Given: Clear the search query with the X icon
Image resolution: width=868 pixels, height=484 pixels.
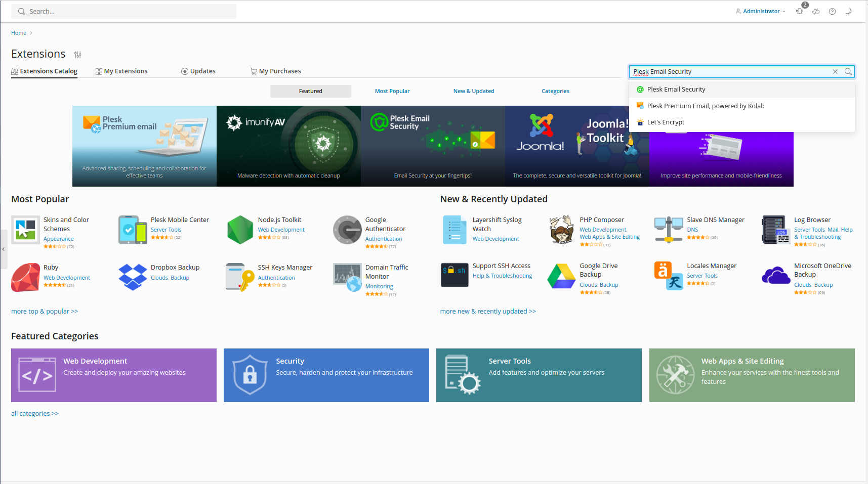Looking at the screenshot, I should click(835, 71).
